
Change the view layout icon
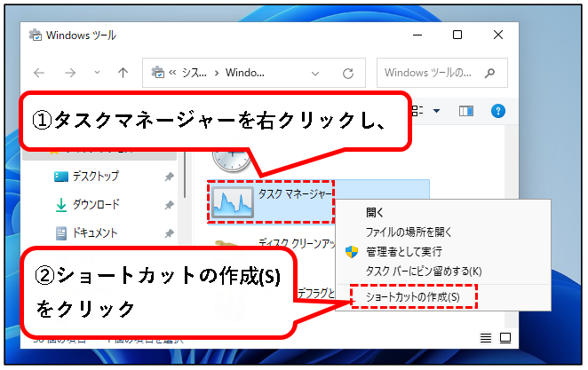pyautogui.click(x=417, y=111)
